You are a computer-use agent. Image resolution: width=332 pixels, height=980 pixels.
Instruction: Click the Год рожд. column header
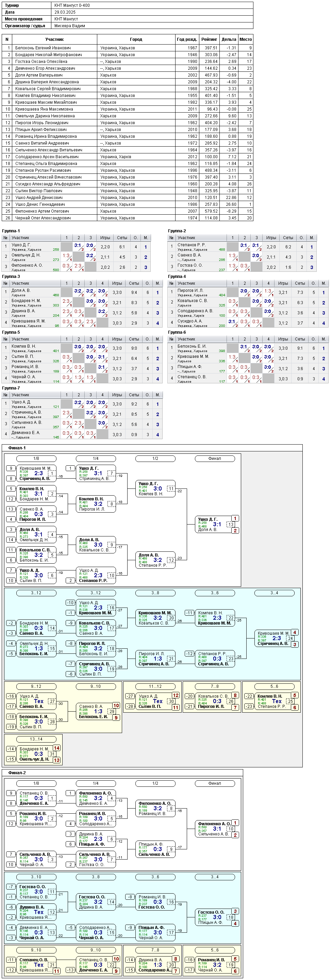(187, 39)
